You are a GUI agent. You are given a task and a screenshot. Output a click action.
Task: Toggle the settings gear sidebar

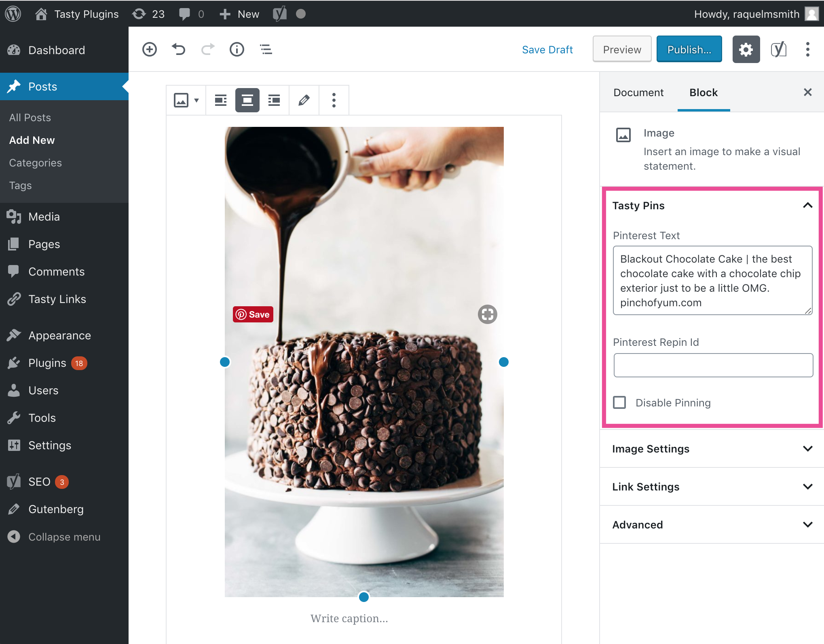pyautogui.click(x=746, y=49)
